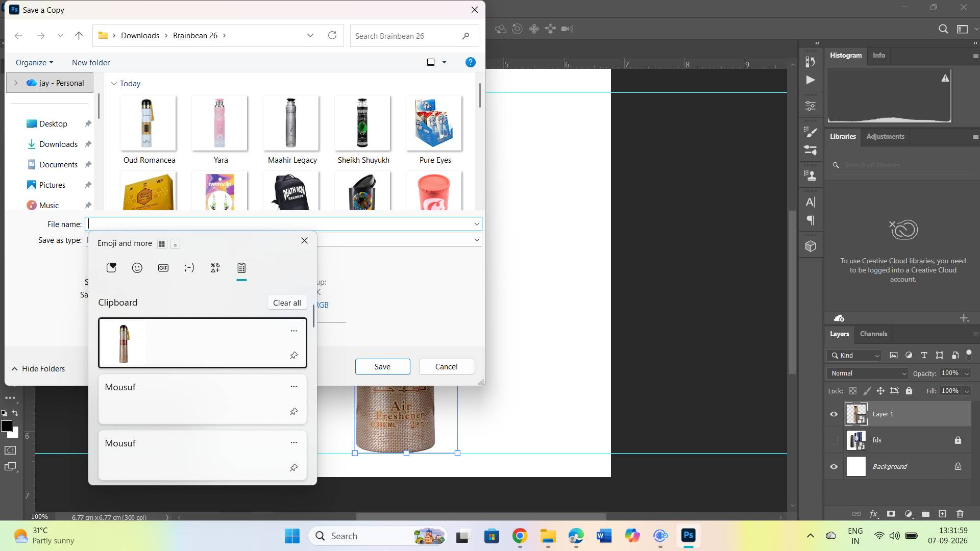The width and height of the screenshot is (980, 551).
Task: Switch to the Channels tab
Action: [873, 334]
